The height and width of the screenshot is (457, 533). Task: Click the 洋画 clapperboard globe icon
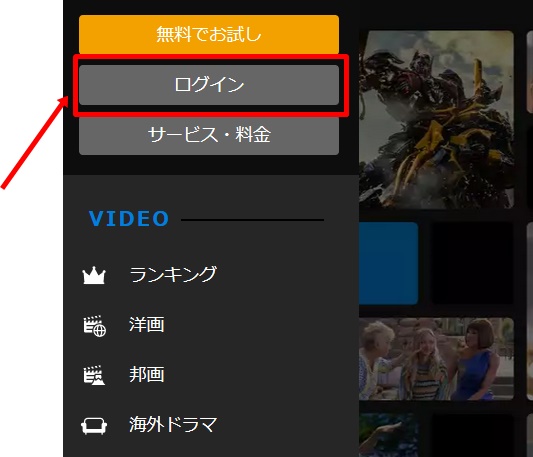point(94,326)
